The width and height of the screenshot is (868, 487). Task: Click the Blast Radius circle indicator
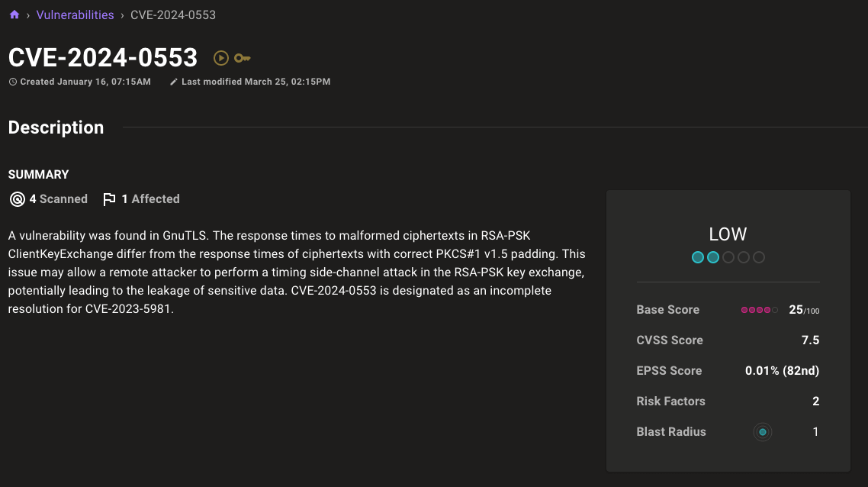[x=763, y=432]
